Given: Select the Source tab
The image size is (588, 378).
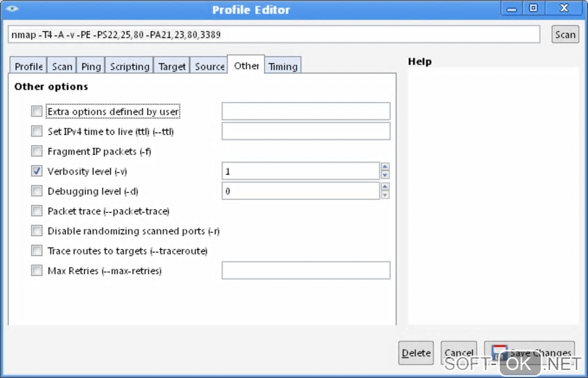Looking at the screenshot, I should click(x=209, y=66).
